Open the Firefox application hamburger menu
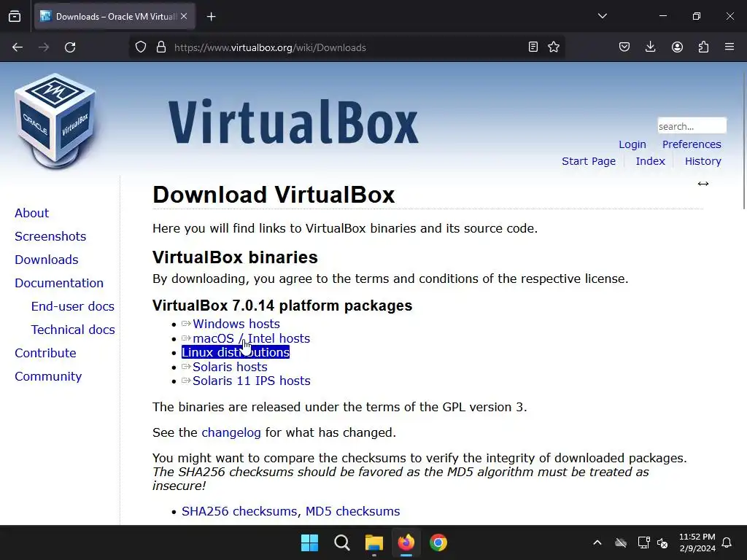747x560 pixels. [729, 47]
